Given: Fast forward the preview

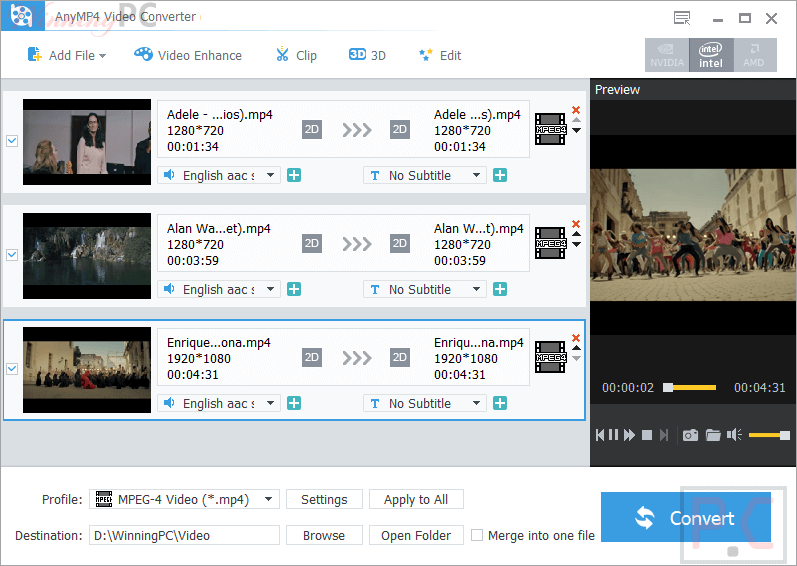Looking at the screenshot, I should [x=629, y=435].
